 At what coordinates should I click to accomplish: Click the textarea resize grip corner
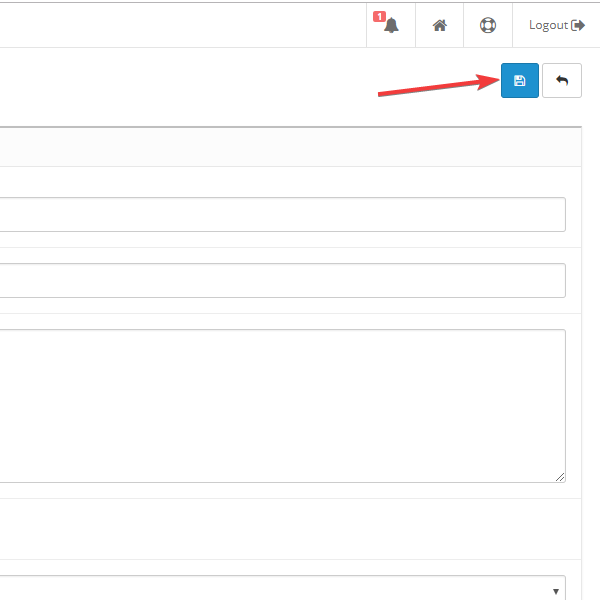[560, 477]
